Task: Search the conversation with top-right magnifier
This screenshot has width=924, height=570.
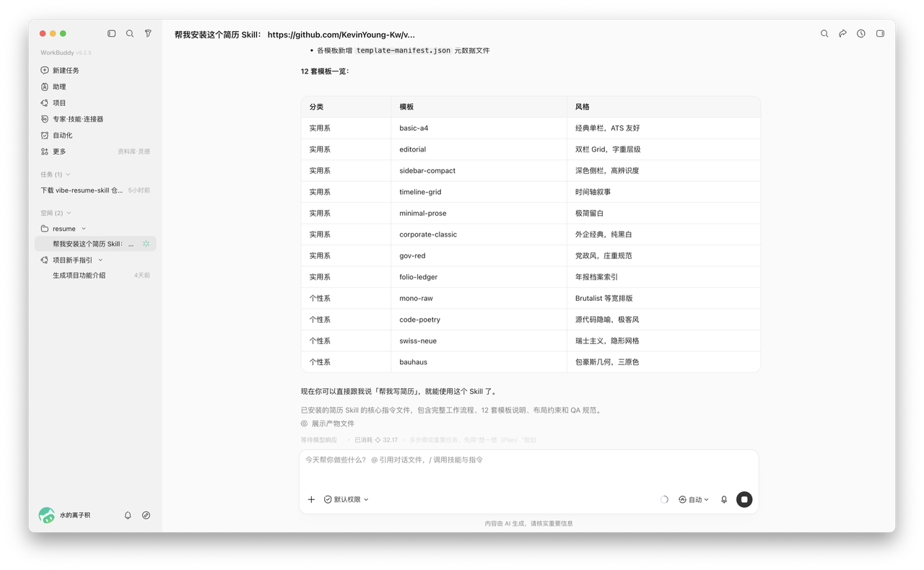Action: click(x=824, y=33)
